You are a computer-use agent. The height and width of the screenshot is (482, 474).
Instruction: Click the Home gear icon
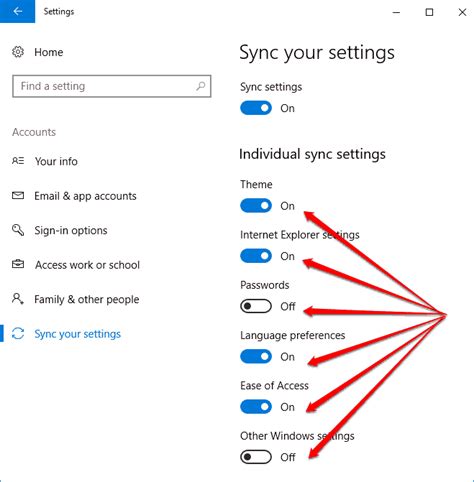[18, 52]
